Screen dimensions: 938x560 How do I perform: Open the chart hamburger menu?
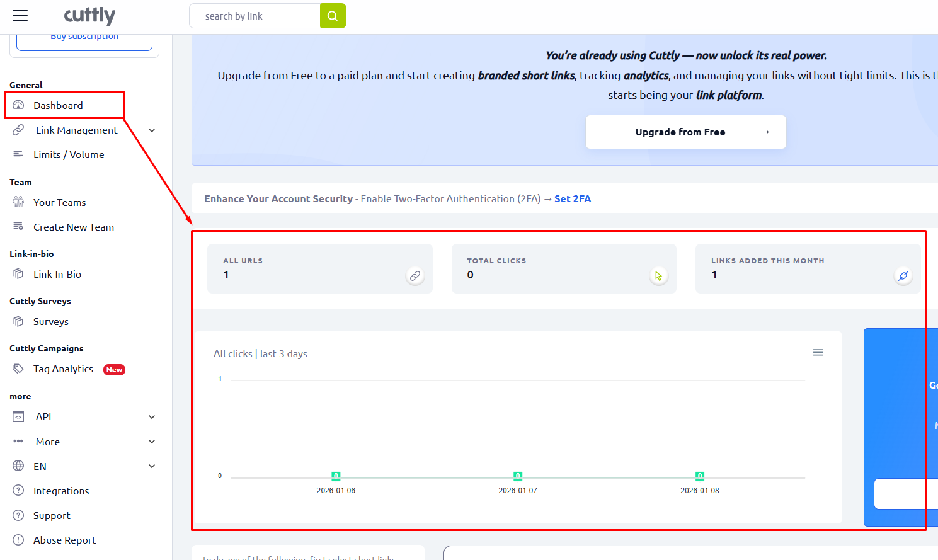(x=818, y=353)
